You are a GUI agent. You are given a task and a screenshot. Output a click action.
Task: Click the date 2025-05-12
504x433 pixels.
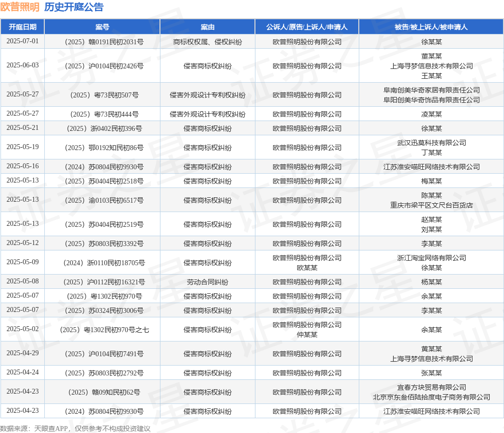23,243
